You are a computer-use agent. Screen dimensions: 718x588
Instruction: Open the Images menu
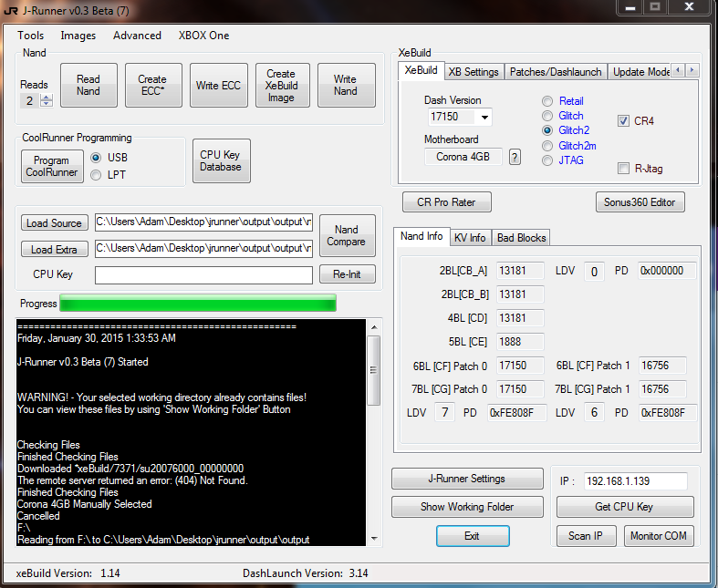78,36
